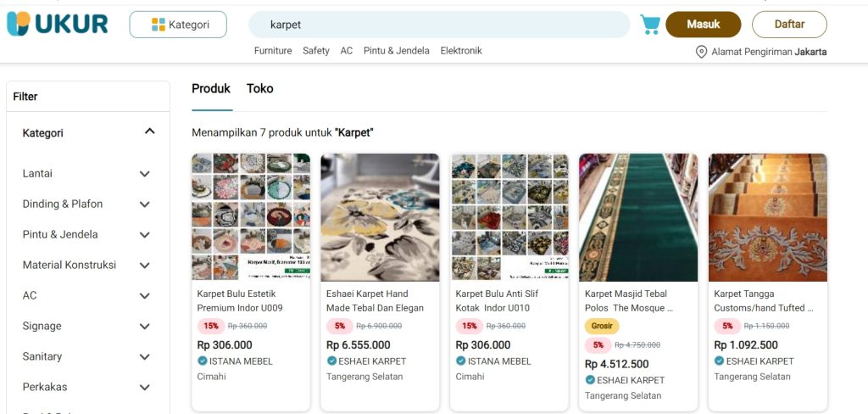Image resolution: width=868 pixels, height=414 pixels.
Task: Click the location pin icon for Alamat Pengiriman
Action: (x=701, y=52)
